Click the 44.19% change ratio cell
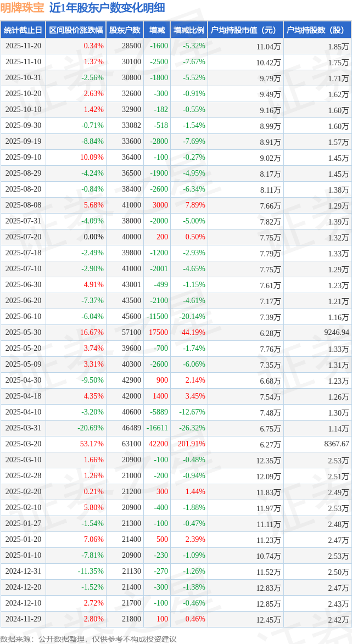Screen dimensions: 352x644 (193, 333)
